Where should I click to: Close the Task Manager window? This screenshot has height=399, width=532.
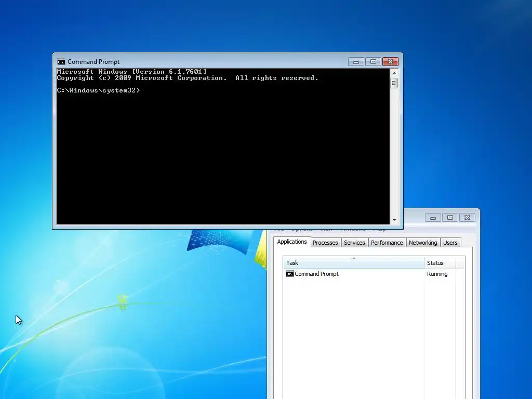467,218
